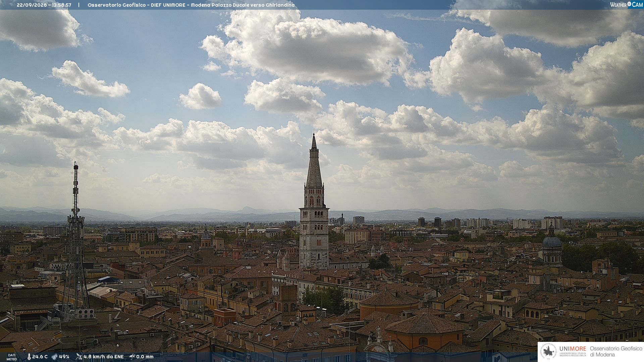Click the 24.6 C temperature reading
The width and height of the screenshot is (644, 362).
click(x=40, y=357)
